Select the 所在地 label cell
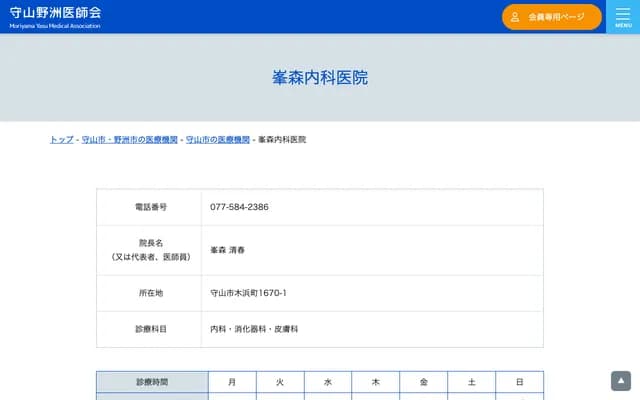Image resolution: width=640 pixels, height=400 pixels. click(150, 293)
